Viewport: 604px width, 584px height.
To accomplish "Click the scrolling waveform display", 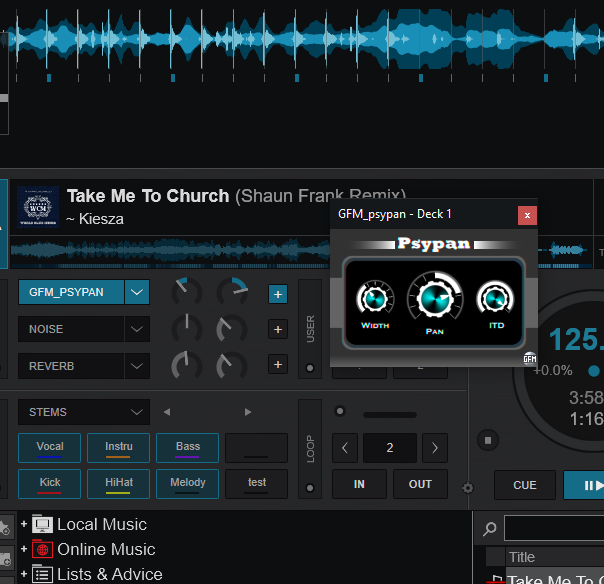I will pyautogui.click(x=302, y=40).
